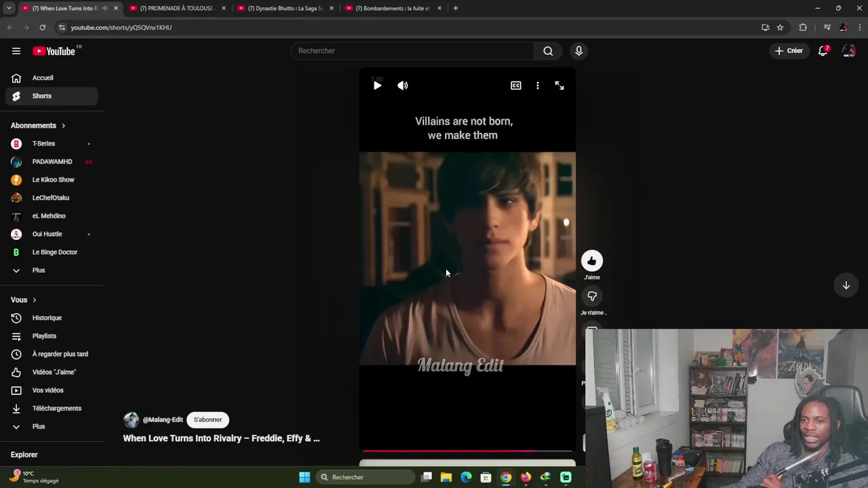Expand more subscriptions with Plus
868x488 pixels.
(x=52, y=270)
